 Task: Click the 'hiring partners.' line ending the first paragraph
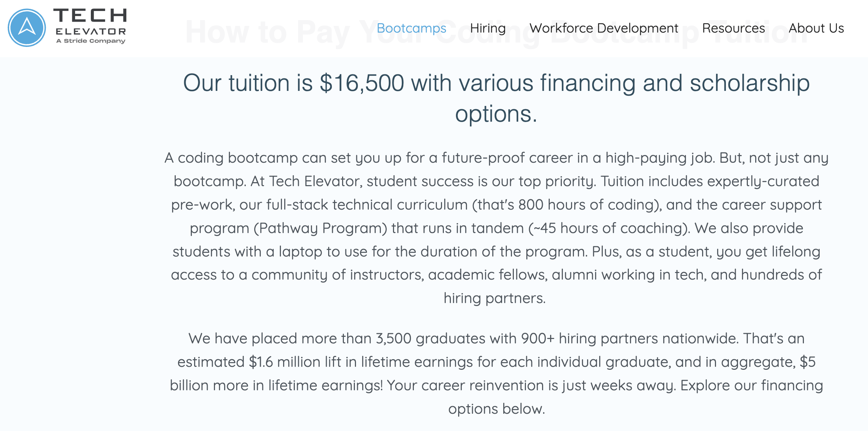click(495, 298)
